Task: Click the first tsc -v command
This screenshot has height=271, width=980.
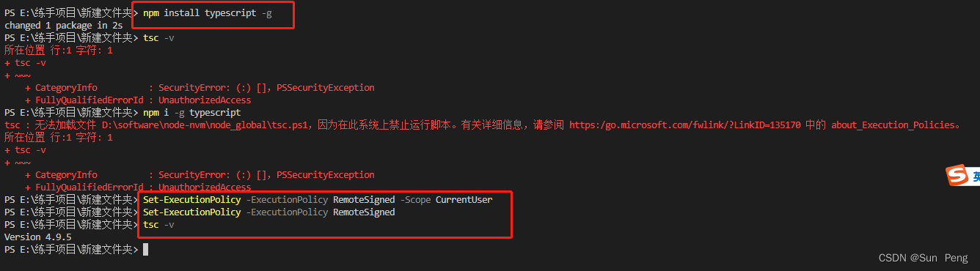Action: [x=158, y=38]
